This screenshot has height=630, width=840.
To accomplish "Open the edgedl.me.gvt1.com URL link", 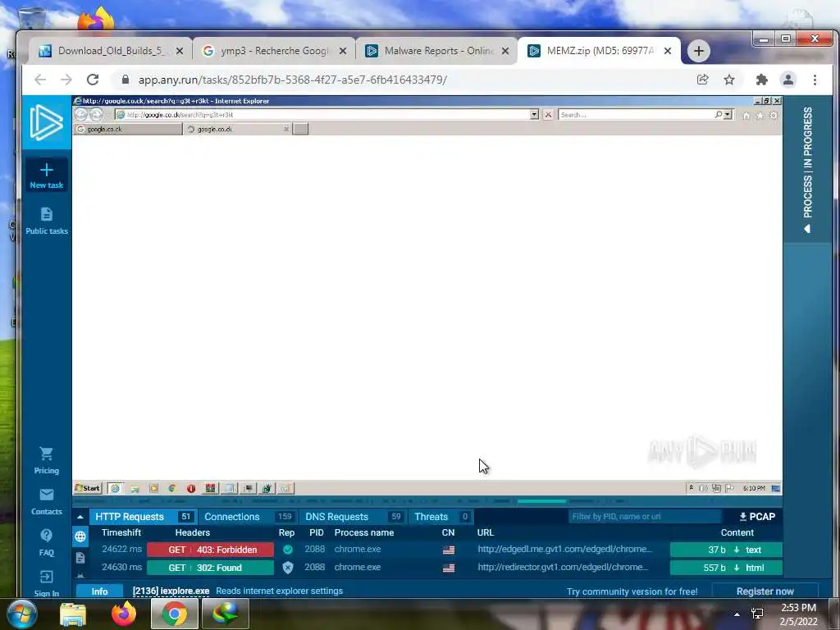I will (564, 549).
